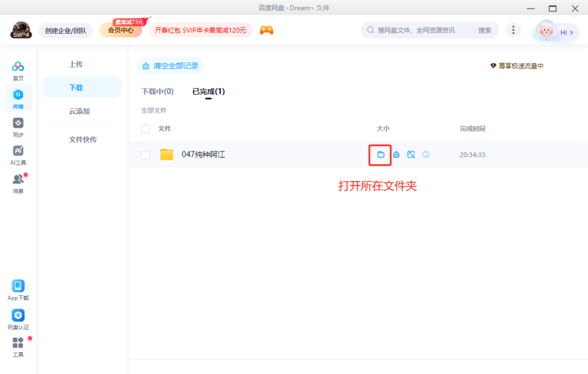Toggle the select-all files checkbox
Image resolution: width=588 pixels, height=374 pixels.
pos(145,129)
